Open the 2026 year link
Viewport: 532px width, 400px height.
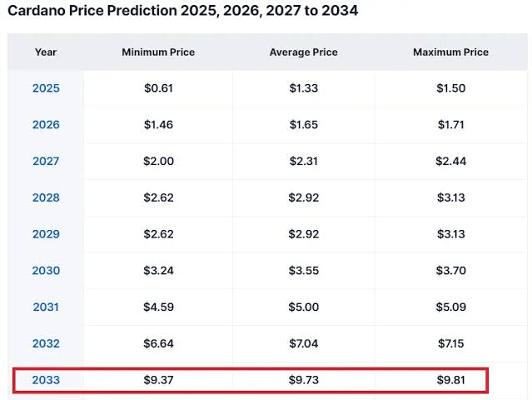pyautogui.click(x=46, y=125)
